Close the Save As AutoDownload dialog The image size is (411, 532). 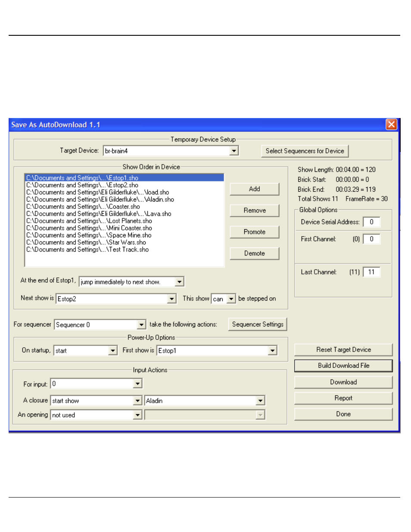391,124
